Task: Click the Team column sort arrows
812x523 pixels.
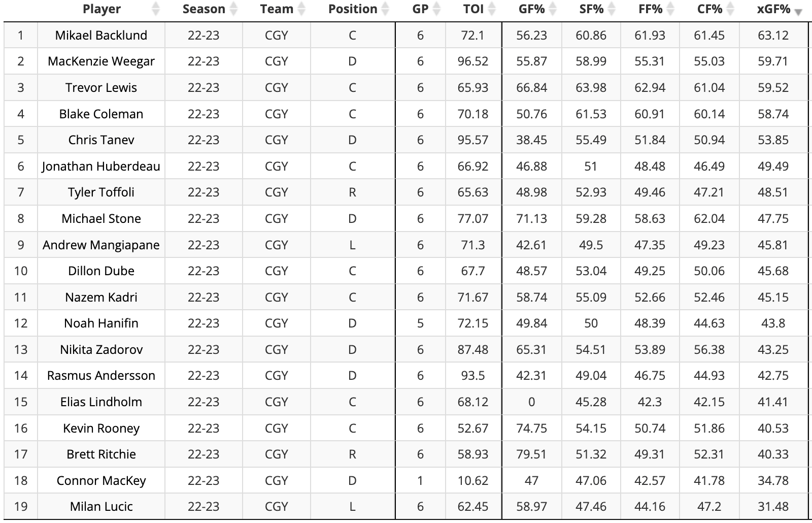Action: pyautogui.click(x=301, y=9)
